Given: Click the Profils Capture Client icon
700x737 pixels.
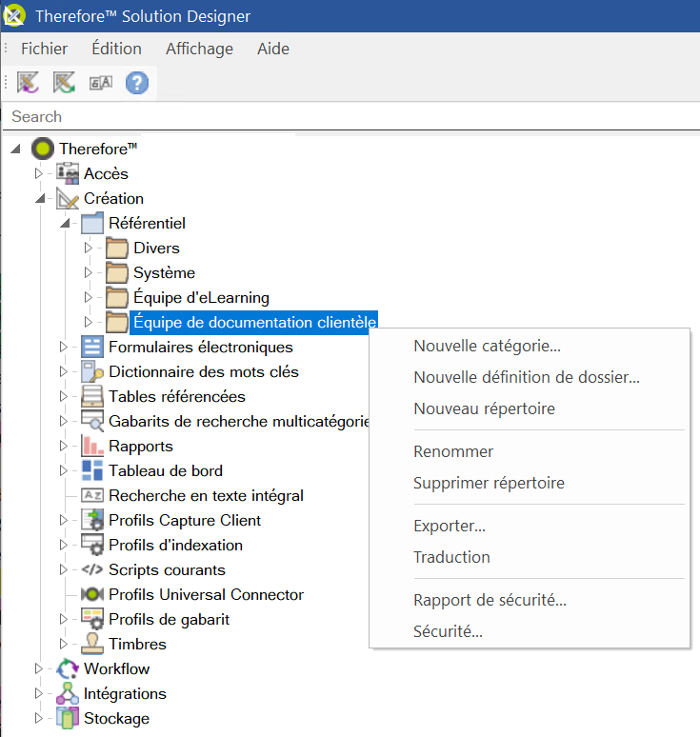Looking at the screenshot, I should click(92, 520).
